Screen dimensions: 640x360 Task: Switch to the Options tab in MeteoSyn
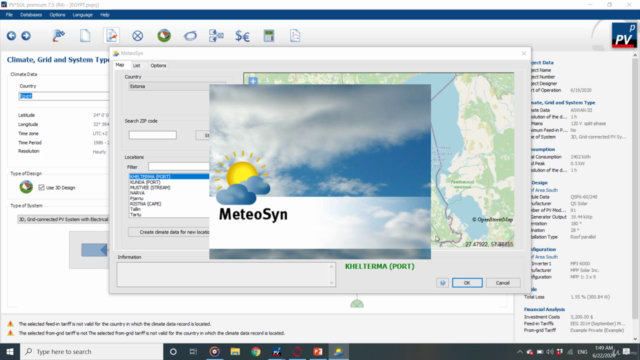[158, 65]
